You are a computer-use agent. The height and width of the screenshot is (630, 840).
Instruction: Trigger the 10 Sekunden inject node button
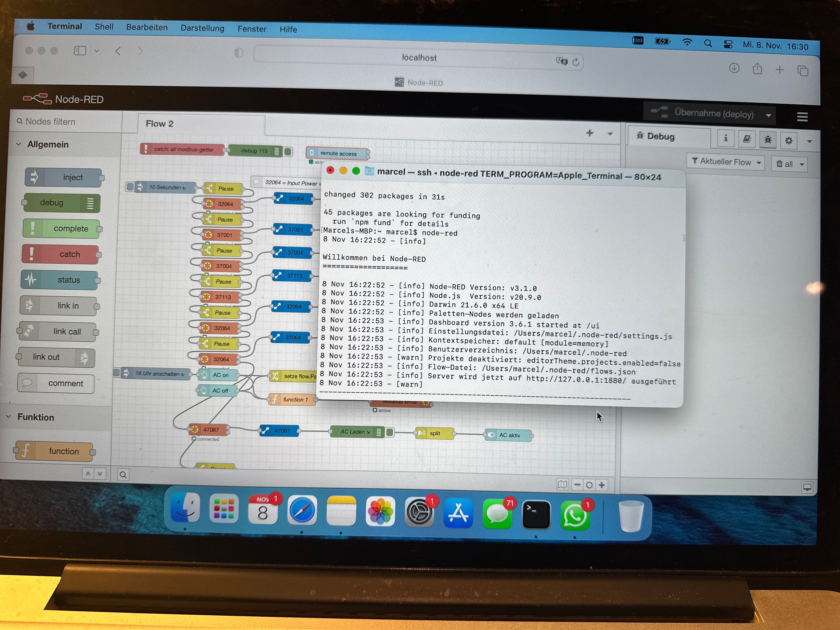pyautogui.click(x=130, y=186)
